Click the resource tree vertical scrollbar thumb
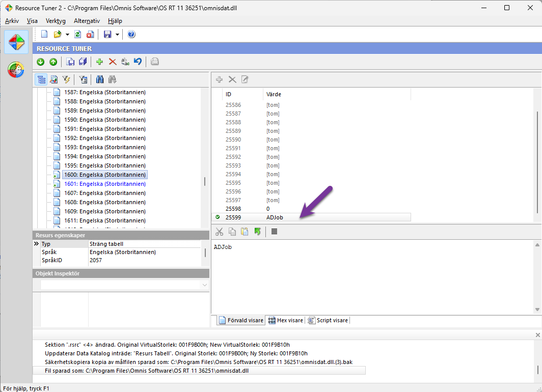The width and height of the screenshot is (542, 392). click(205, 181)
